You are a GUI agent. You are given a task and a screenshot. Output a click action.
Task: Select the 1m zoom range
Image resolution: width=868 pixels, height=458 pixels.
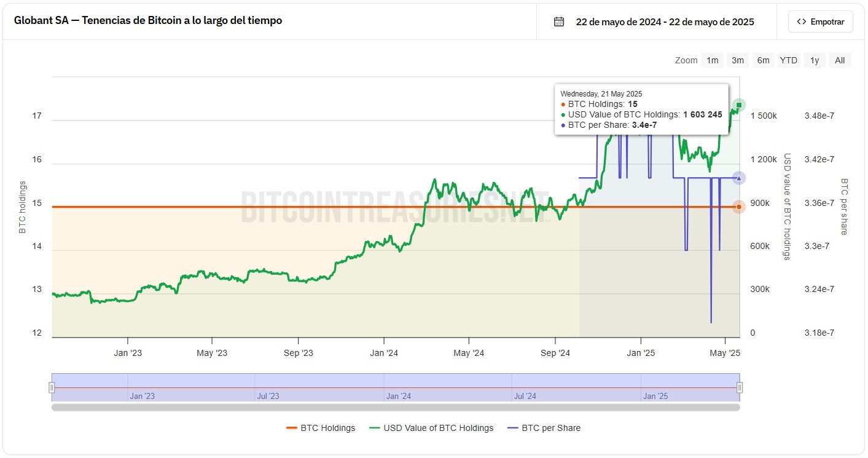click(712, 60)
